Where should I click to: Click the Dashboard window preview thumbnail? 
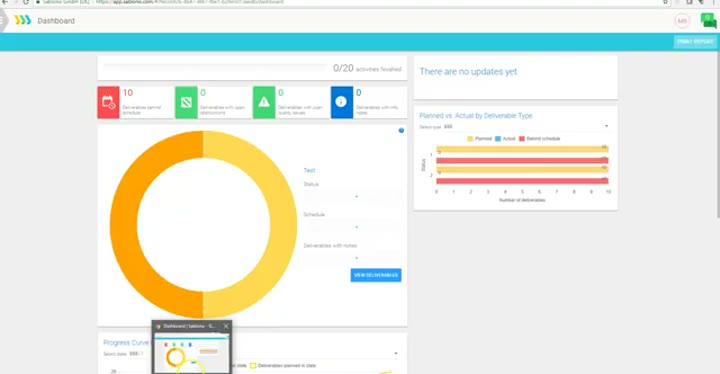click(192, 352)
